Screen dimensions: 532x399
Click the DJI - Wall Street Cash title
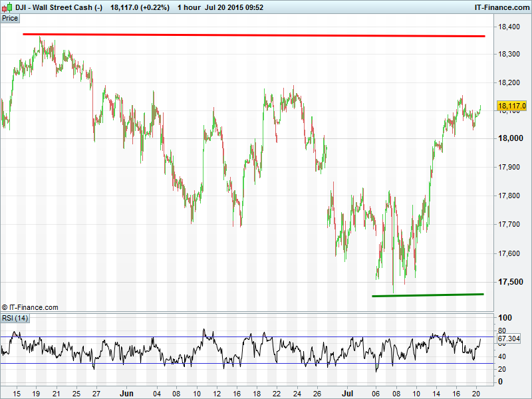(x=59, y=7)
